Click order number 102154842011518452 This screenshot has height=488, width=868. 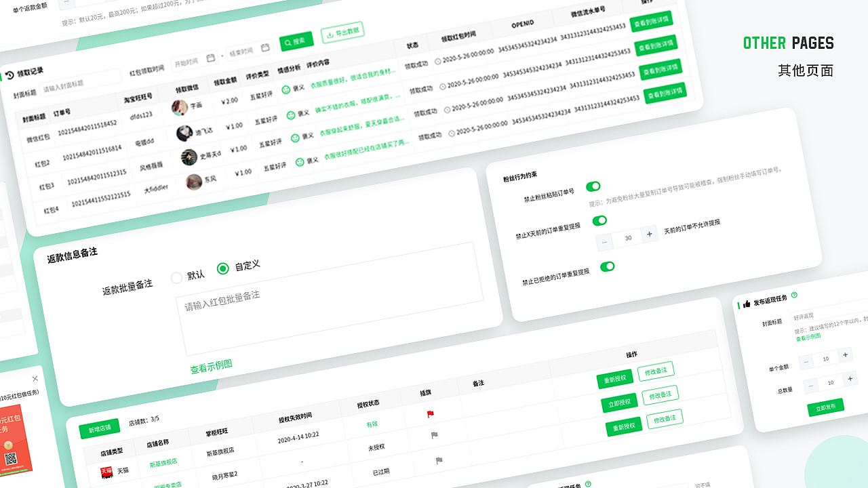pos(87,127)
